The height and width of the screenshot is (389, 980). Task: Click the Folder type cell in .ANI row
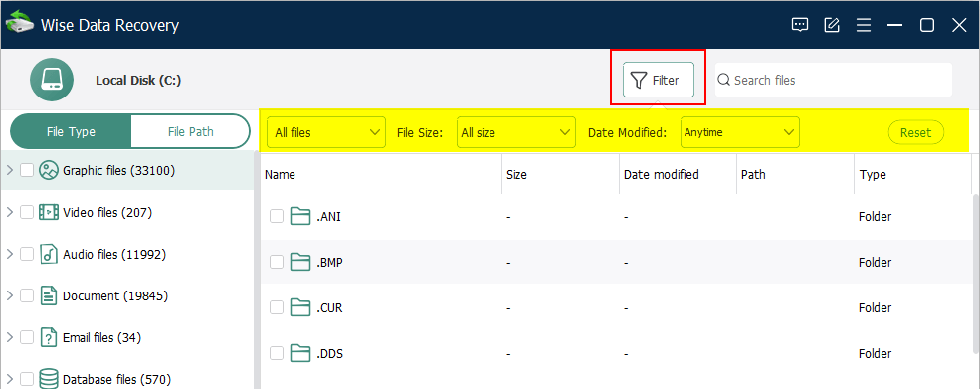point(875,217)
